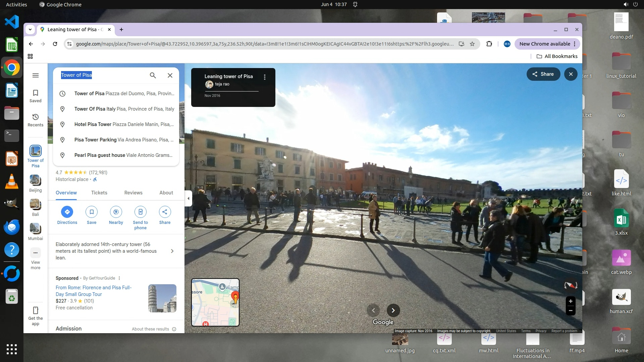
Task: Clear the Tower of Pisa search text
Action: [x=170, y=75]
